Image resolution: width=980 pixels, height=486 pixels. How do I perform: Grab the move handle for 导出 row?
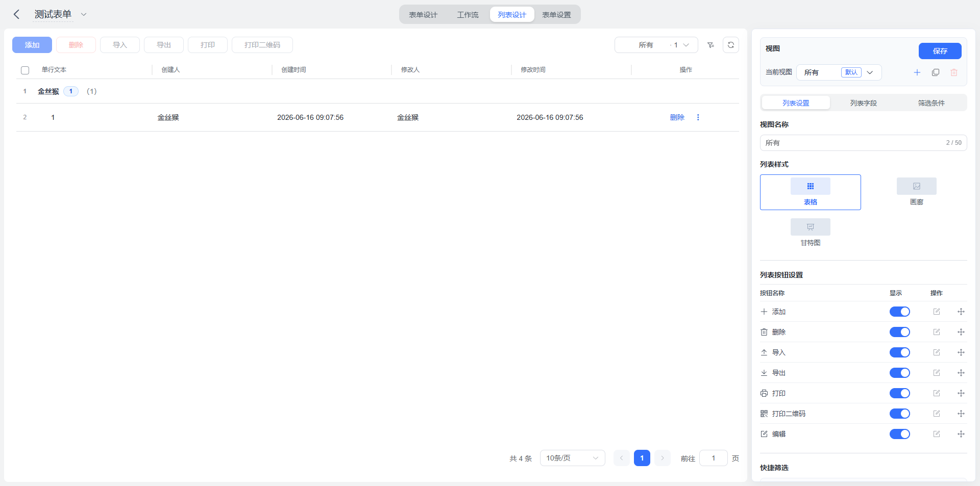(961, 373)
